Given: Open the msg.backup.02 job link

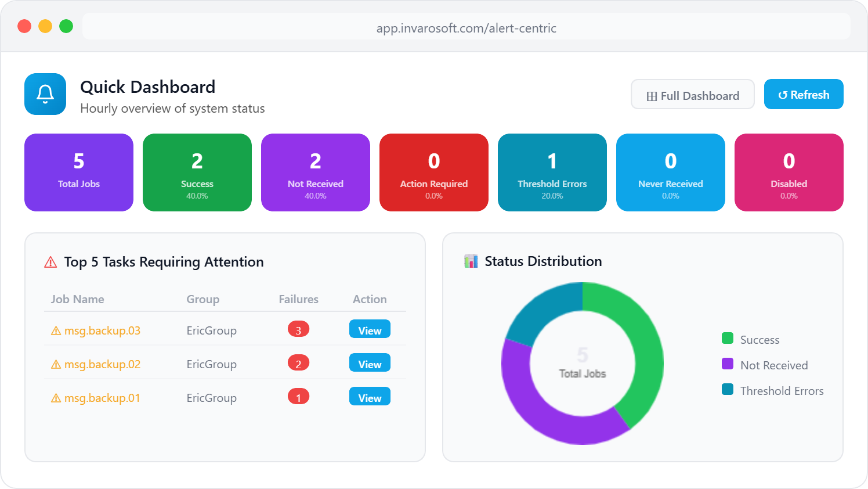Looking at the screenshot, I should [x=102, y=364].
